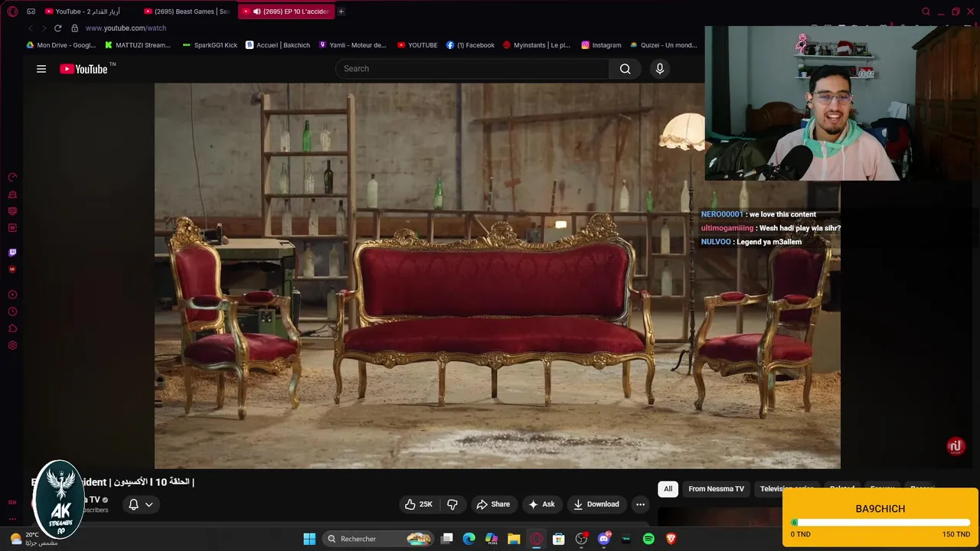The image size is (980, 551).
Task: Expand the notification bell dropdown
Action: (x=140, y=504)
